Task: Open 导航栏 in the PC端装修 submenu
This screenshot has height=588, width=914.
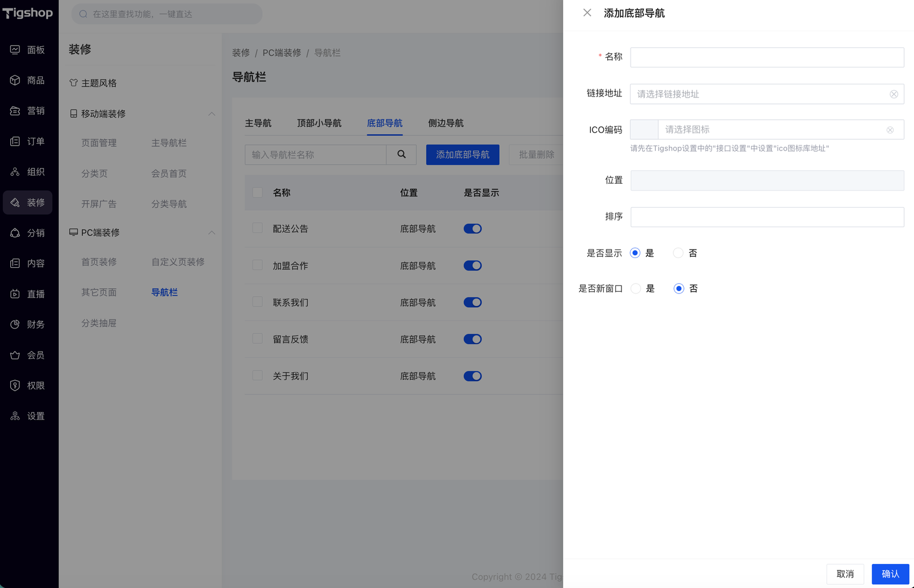Action: (x=165, y=292)
